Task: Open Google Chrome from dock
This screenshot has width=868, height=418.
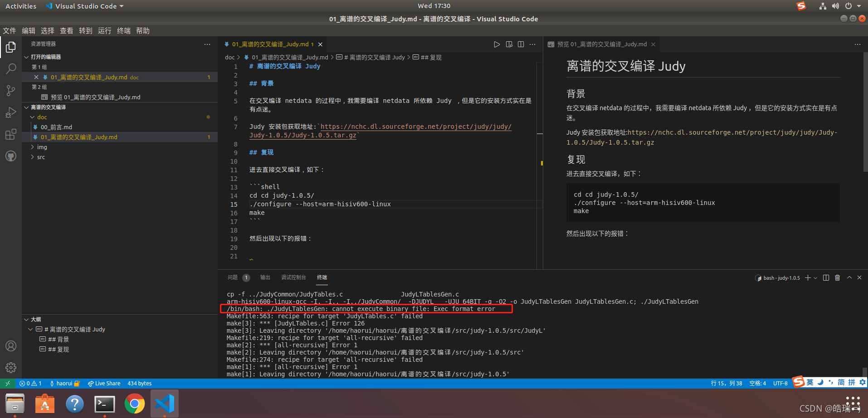Action: tap(135, 404)
